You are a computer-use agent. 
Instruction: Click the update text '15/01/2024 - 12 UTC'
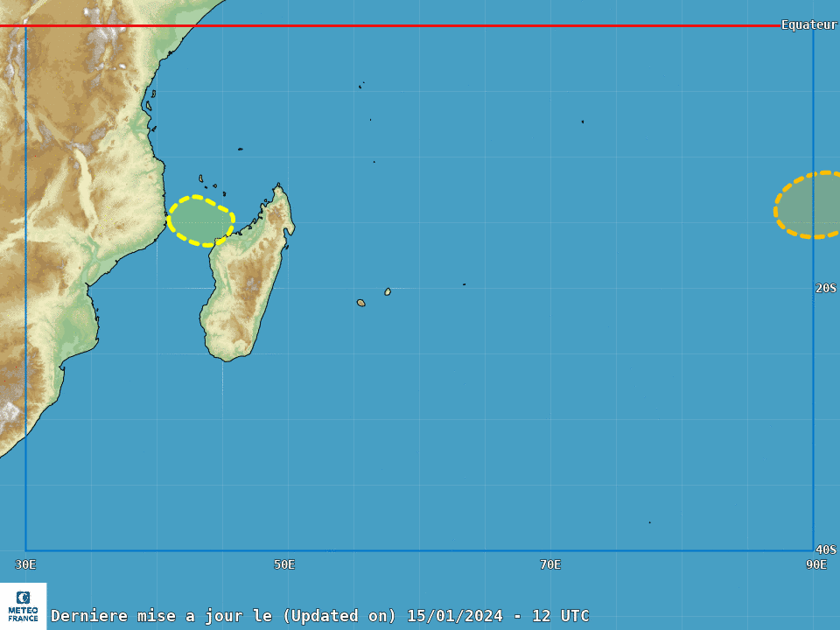pos(498,615)
